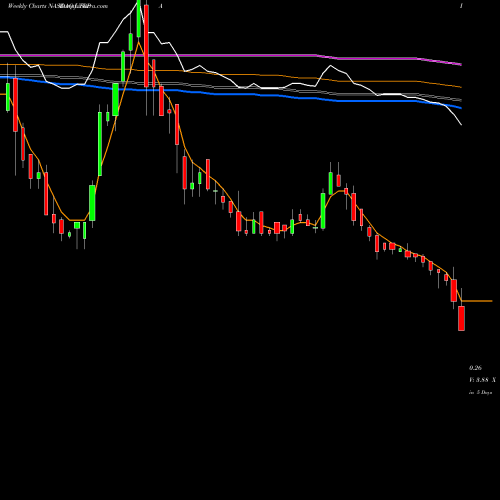This screenshot has width=500, height=500.
Task: Click the letter "A" label at the top
Action: [x=161, y=6]
